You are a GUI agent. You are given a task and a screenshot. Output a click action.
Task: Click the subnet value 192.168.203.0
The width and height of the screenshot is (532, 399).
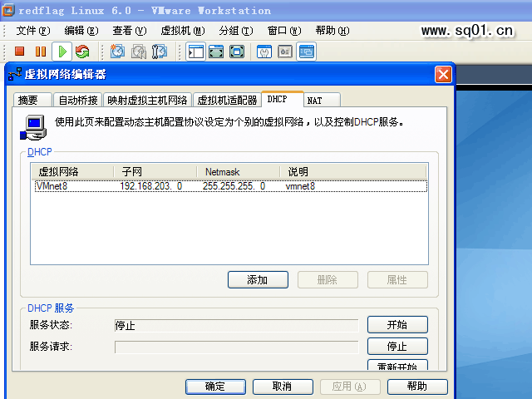coord(151,186)
